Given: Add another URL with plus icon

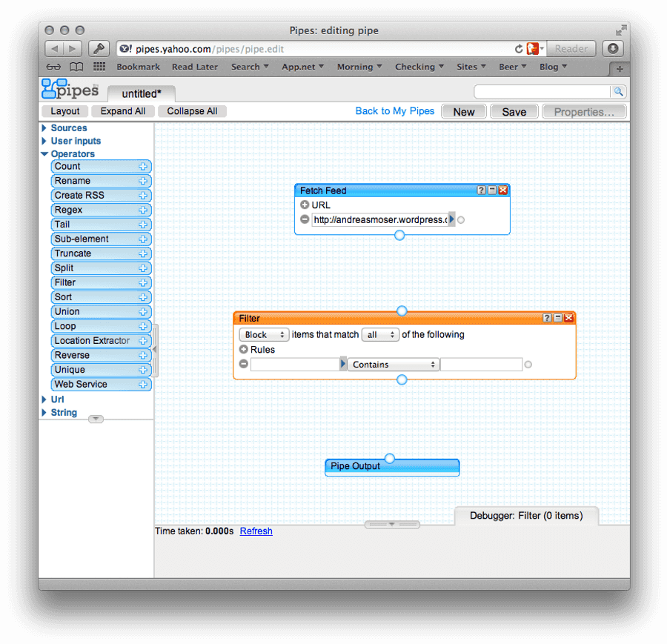Looking at the screenshot, I should 305,205.
